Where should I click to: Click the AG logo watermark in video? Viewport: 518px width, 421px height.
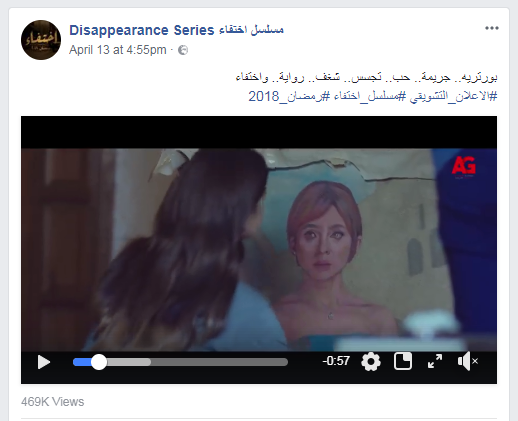pyautogui.click(x=463, y=166)
